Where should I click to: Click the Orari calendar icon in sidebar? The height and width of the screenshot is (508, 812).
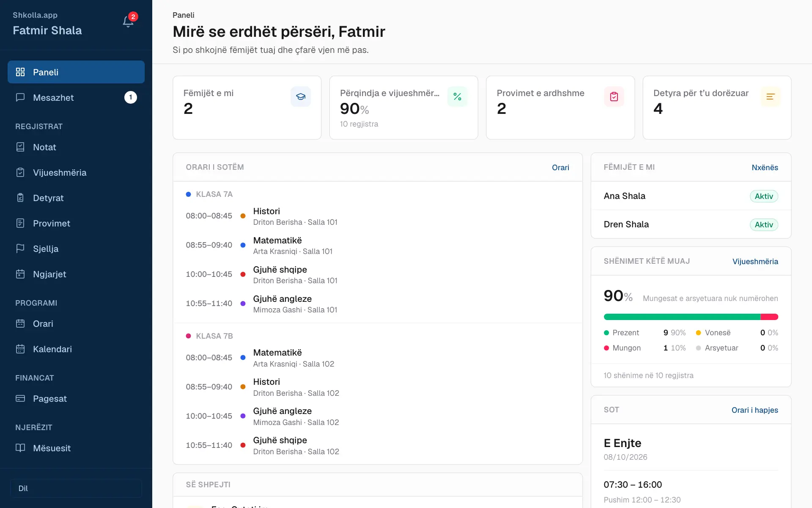point(20,323)
